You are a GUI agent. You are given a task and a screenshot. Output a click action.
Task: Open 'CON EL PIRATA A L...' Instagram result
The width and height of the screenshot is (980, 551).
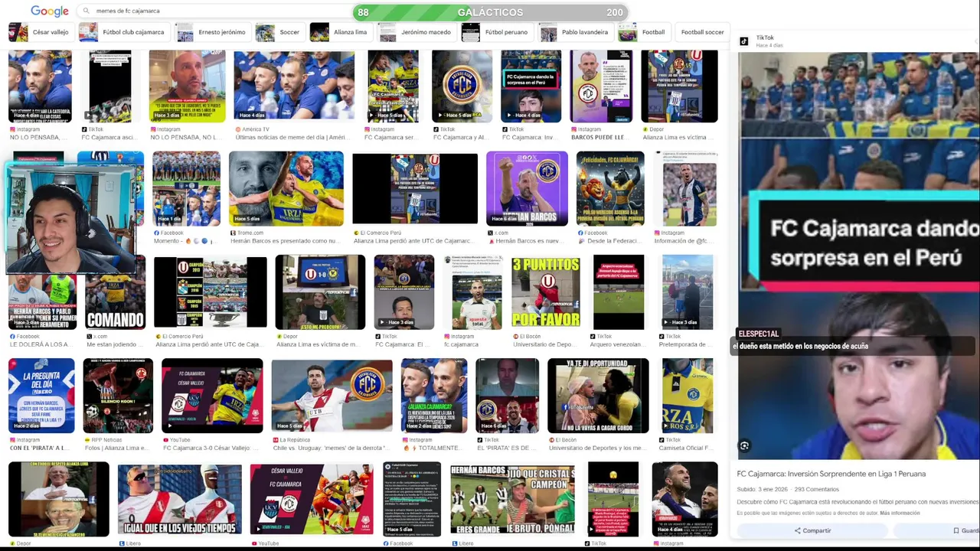coord(38,448)
